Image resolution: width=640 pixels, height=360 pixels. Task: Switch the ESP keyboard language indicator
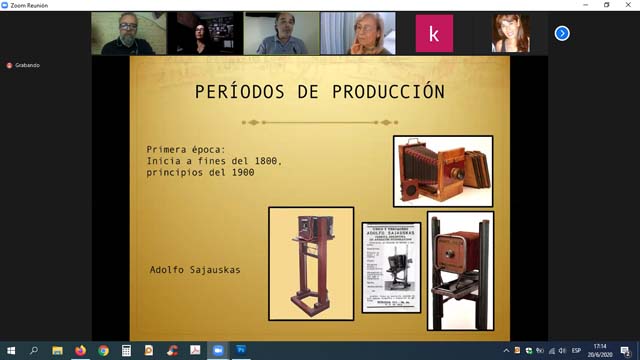(x=576, y=351)
